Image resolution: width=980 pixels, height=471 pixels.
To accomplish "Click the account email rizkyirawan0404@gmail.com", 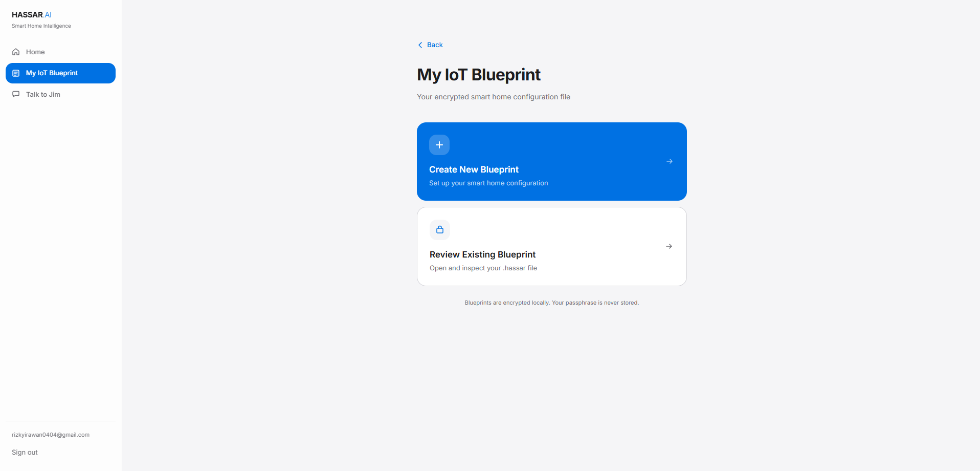I will (51, 435).
